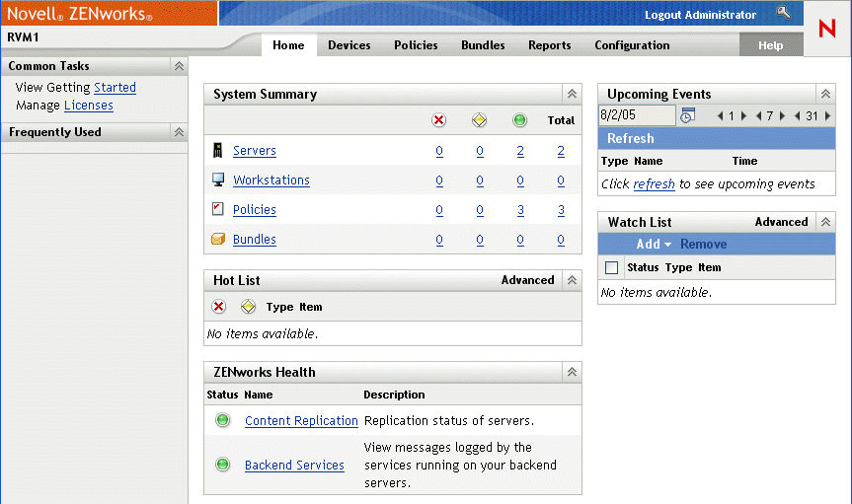Select the Home tab
This screenshot has height=504, width=852.
[288, 45]
